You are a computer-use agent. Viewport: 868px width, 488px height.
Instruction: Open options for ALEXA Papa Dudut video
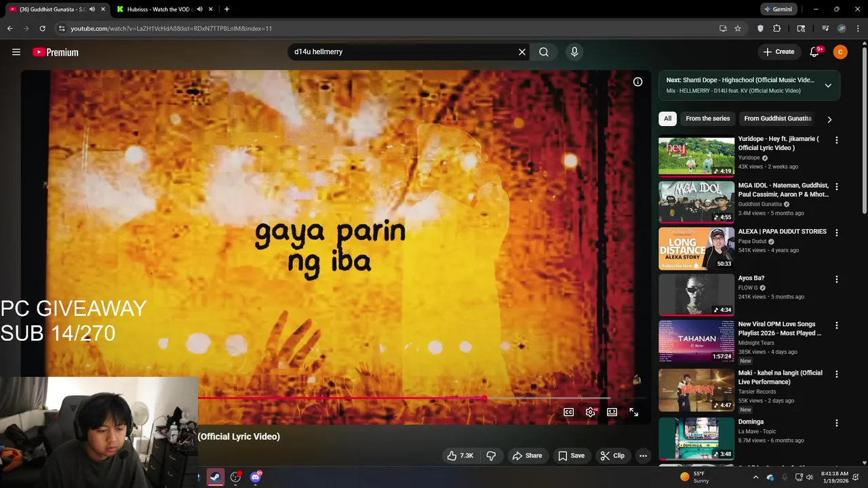tap(836, 232)
